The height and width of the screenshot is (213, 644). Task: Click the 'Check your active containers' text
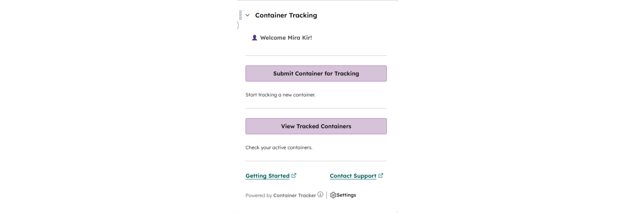(279, 148)
